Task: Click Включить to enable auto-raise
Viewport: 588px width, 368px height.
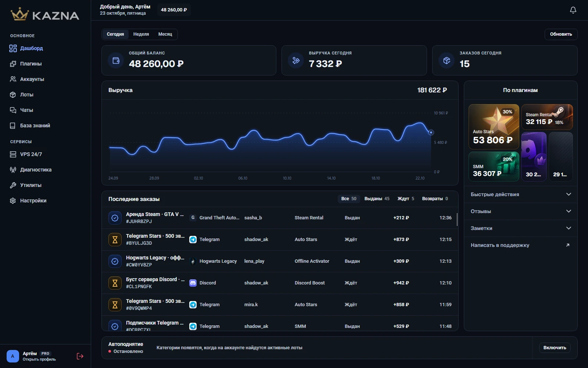Action: pos(555,348)
